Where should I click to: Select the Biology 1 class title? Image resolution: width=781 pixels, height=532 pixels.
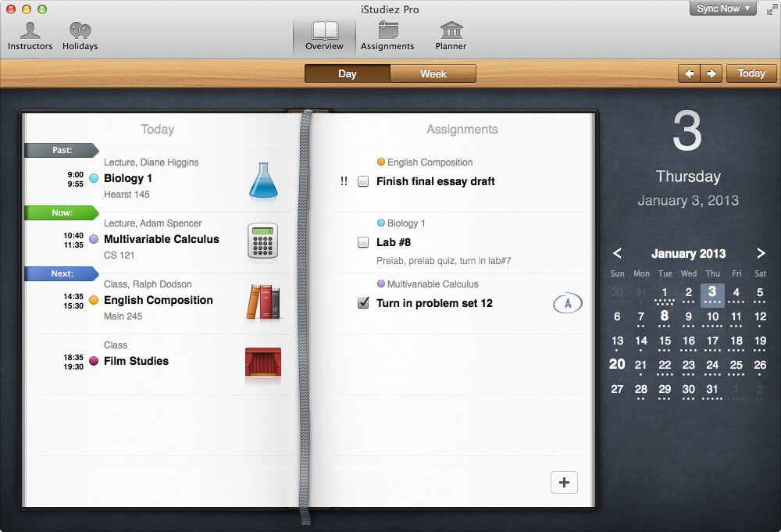tap(128, 178)
